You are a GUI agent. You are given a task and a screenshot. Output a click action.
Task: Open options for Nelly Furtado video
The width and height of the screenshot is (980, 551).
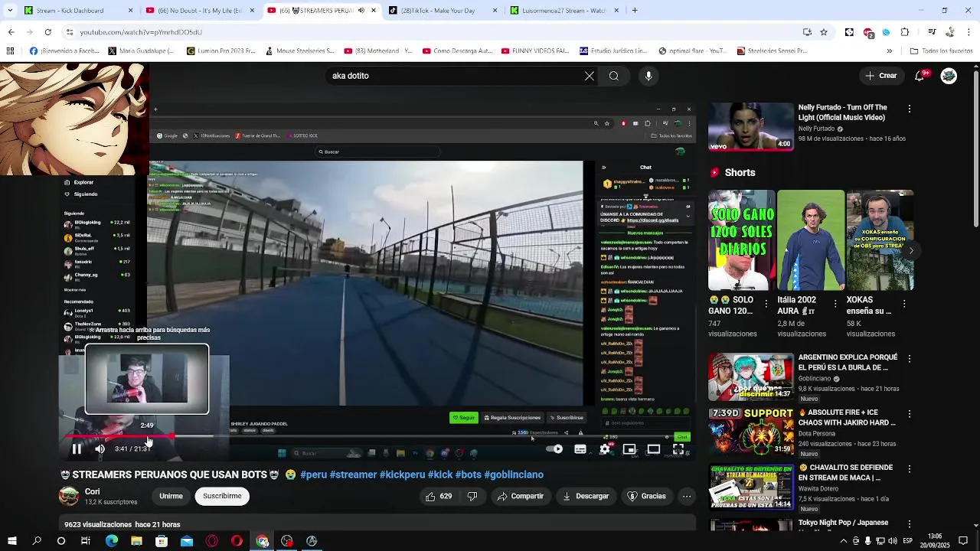point(910,109)
